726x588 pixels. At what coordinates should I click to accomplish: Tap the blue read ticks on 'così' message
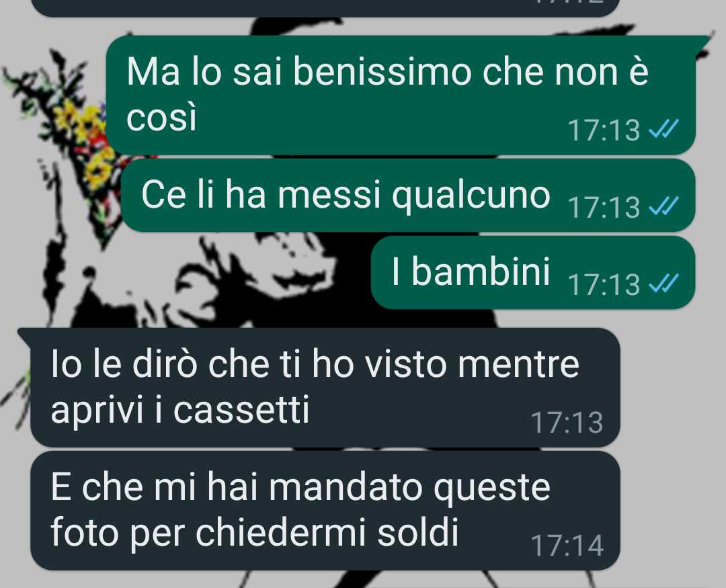pos(663,129)
